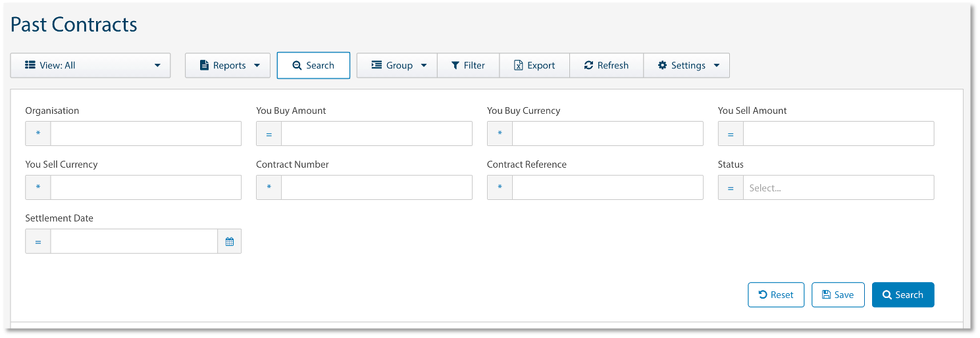The image size is (980, 338).
Task: Toggle the Search panel from the toolbar
Action: pos(313,65)
